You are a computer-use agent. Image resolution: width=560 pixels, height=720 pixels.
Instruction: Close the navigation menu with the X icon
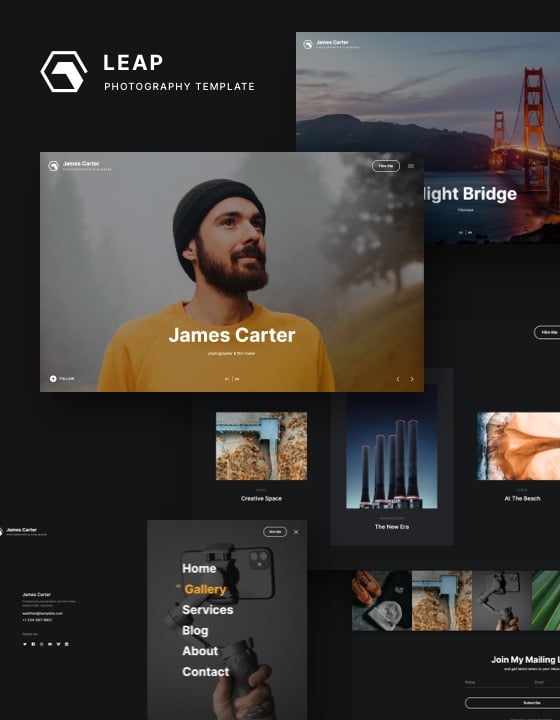click(296, 532)
